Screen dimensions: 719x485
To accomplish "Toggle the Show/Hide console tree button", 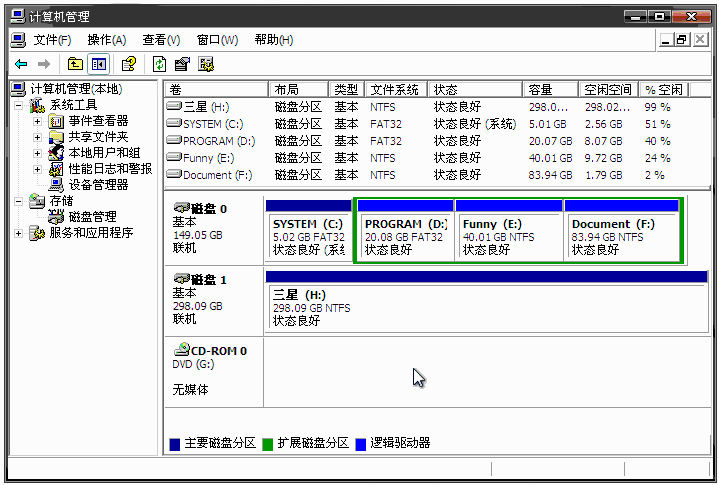I will click(99, 64).
